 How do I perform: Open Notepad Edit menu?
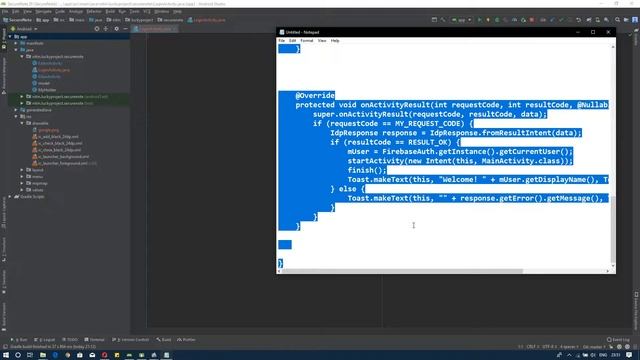(x=293, y=41)
